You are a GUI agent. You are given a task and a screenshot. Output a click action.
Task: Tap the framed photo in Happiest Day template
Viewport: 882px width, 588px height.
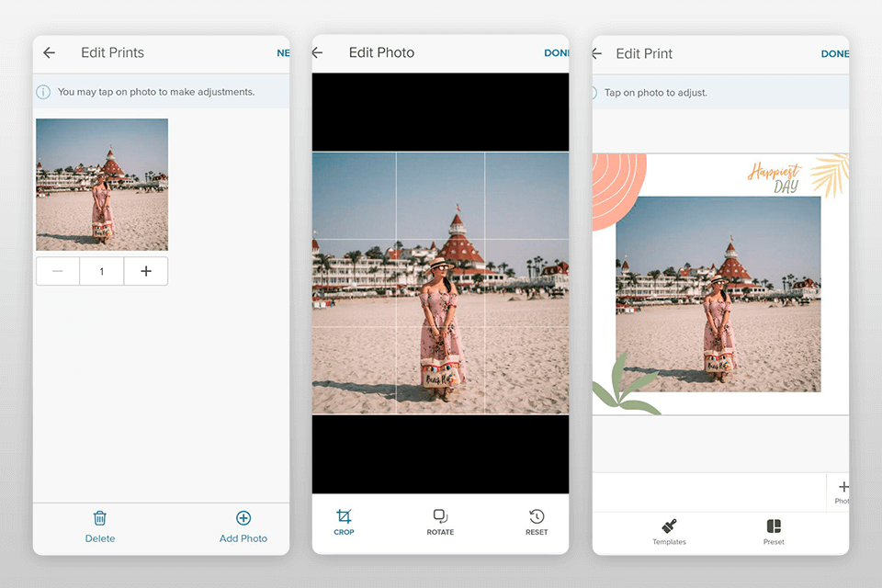click(718, 294)
